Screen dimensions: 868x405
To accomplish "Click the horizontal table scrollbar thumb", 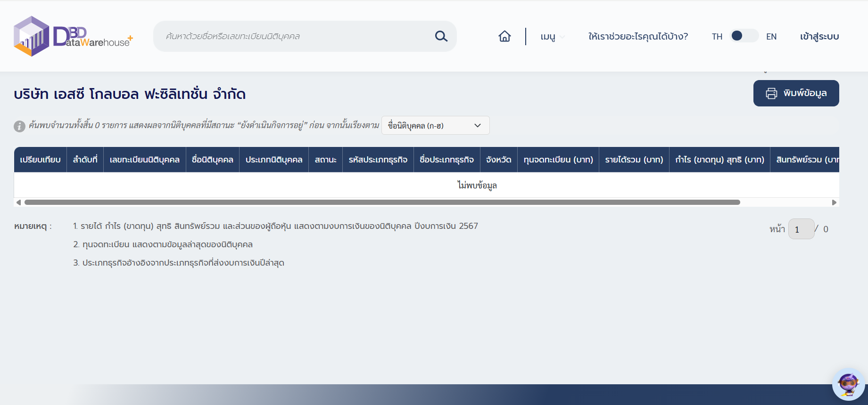I will [382, 202].
